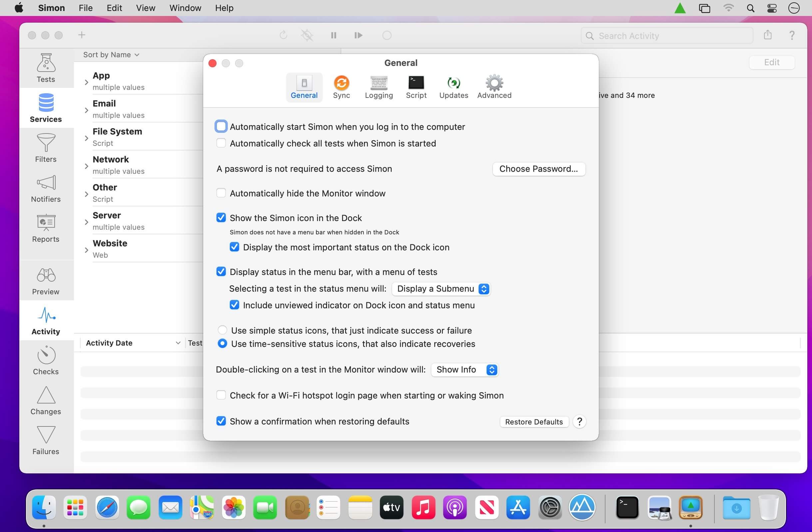Pause checking with the toolbar pause icon
This screenshot has height=532, width=812.
tap(334, 35)
